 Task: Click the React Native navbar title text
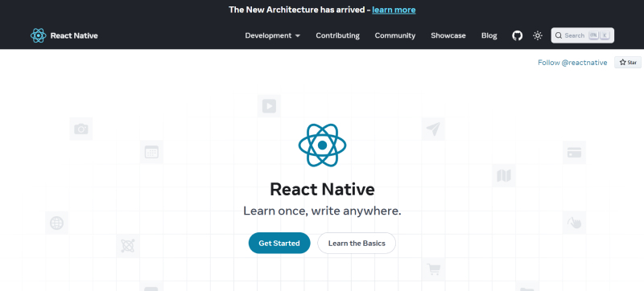tap(74, 35)
